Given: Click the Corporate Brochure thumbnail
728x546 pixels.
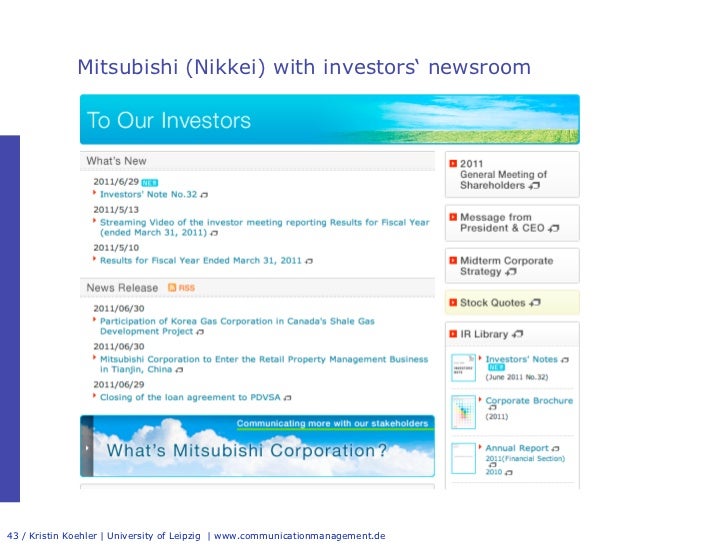Looking at the screenshot, I should [x=463, y=412].
